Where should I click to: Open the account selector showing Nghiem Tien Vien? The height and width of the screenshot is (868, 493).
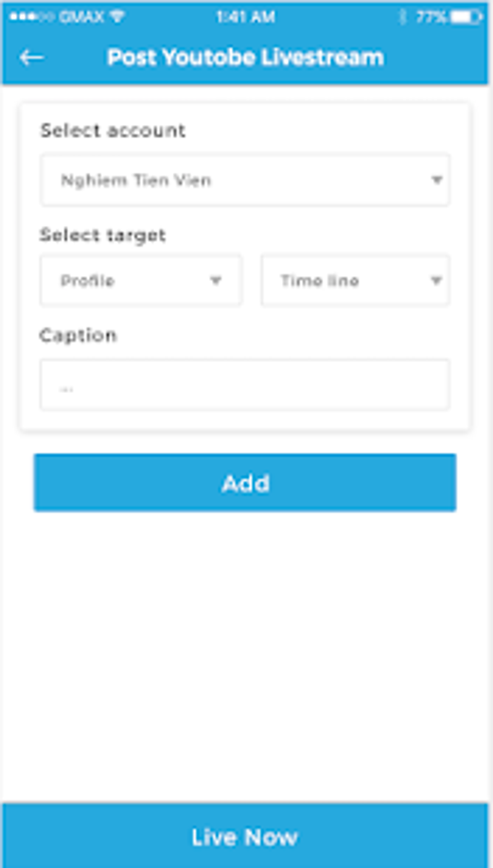(245, 180)
